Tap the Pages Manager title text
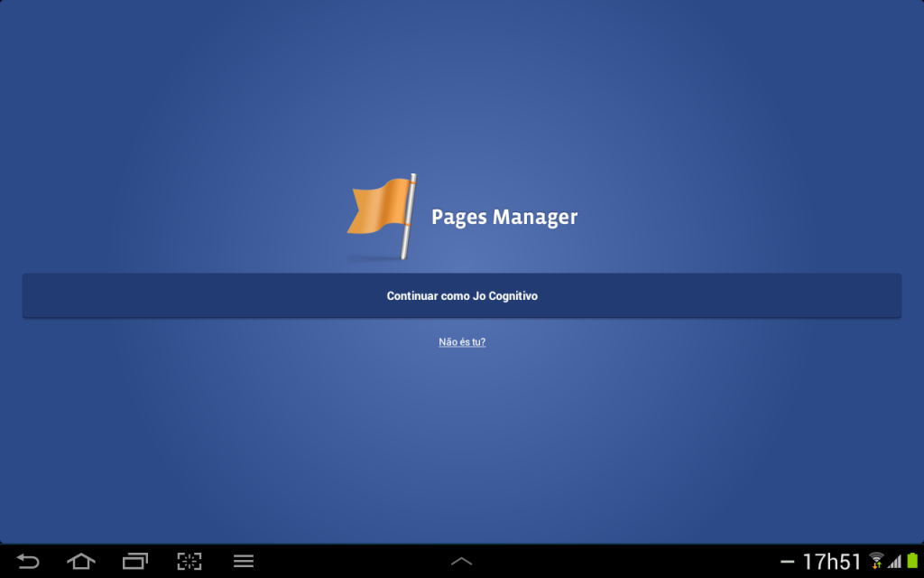 coord(504,217)
